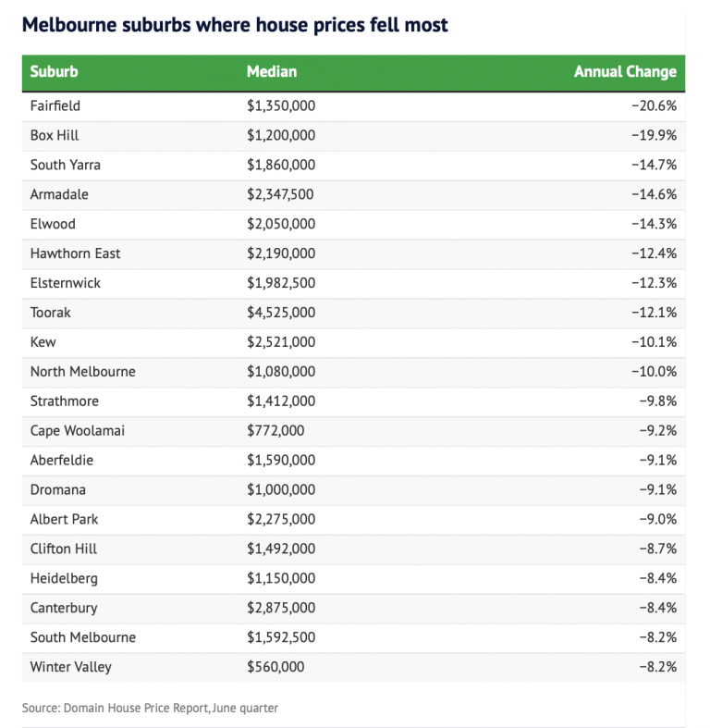Click the Domain House Price Report source text
The image size is (710, 728).
(x=150, y=709)
